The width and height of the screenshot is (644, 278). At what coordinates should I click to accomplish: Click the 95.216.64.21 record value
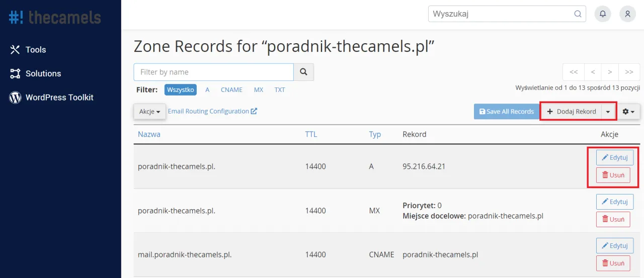[424, 166]
